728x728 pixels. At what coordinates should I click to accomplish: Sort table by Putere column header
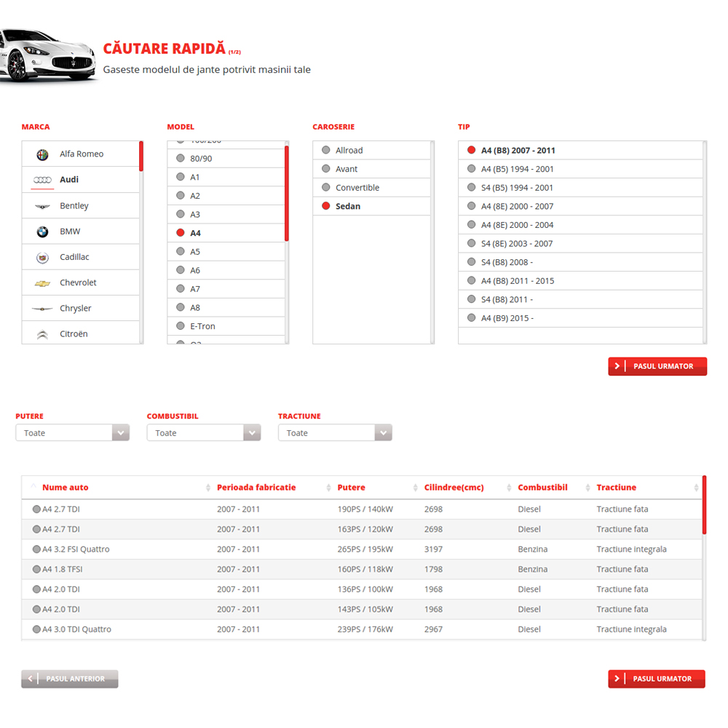pos(351,488)
